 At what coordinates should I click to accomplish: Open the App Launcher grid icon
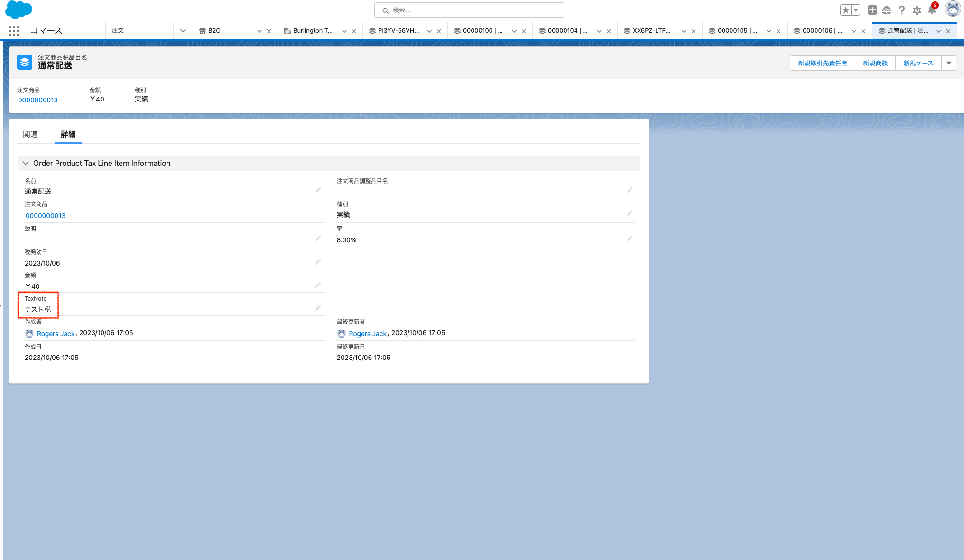click(14, 31)
